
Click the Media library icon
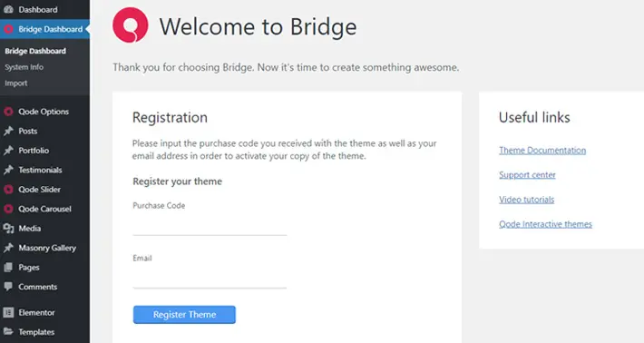8,229
